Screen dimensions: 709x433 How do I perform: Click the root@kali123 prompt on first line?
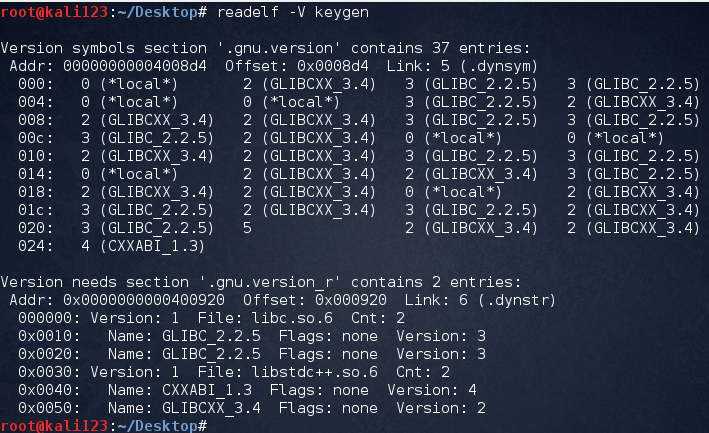tap(54, 12)
